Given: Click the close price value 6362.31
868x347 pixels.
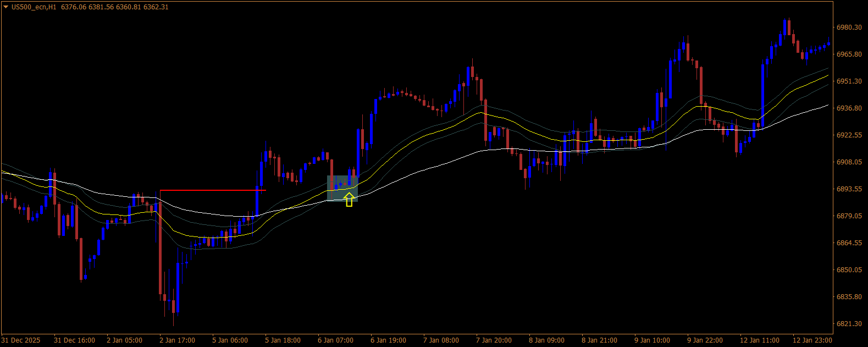Looking at the screenshot, I should 156,7.
